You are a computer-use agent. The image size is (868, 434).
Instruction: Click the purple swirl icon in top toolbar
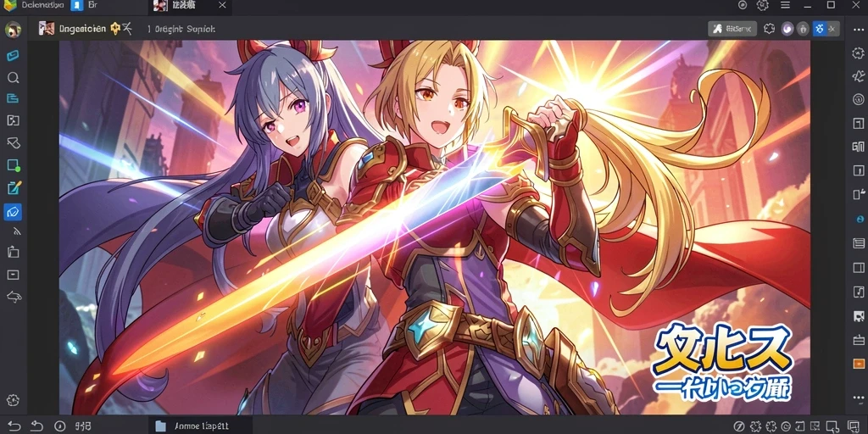click(787, 29)
